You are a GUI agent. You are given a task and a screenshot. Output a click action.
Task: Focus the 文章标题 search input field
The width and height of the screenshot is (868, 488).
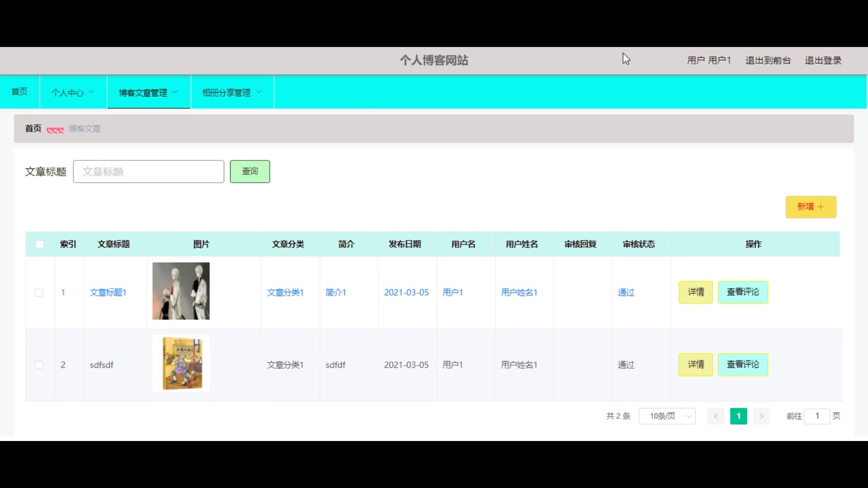pos(149,172)
